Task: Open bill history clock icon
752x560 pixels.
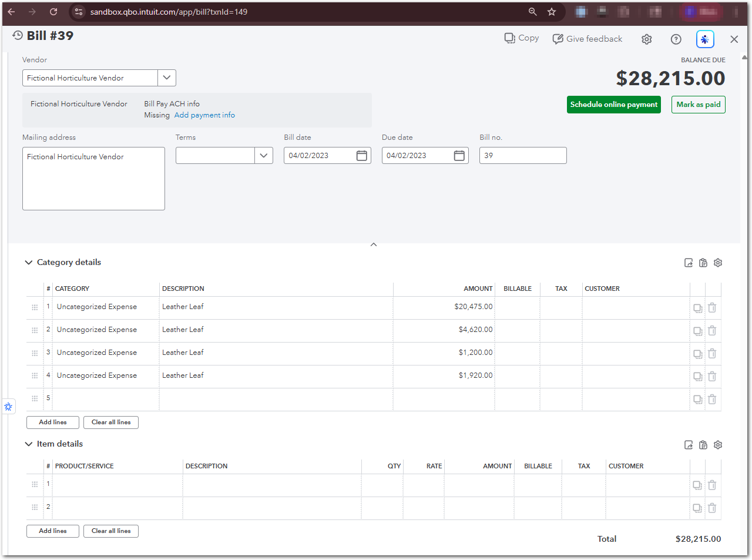Action: pos(18,36)
